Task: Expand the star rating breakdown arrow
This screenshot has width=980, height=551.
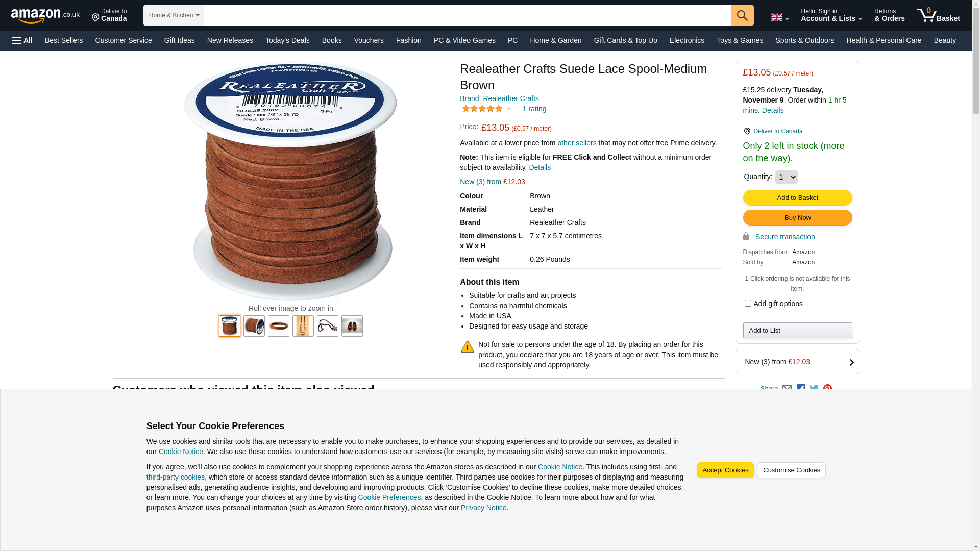Action: 509,109
